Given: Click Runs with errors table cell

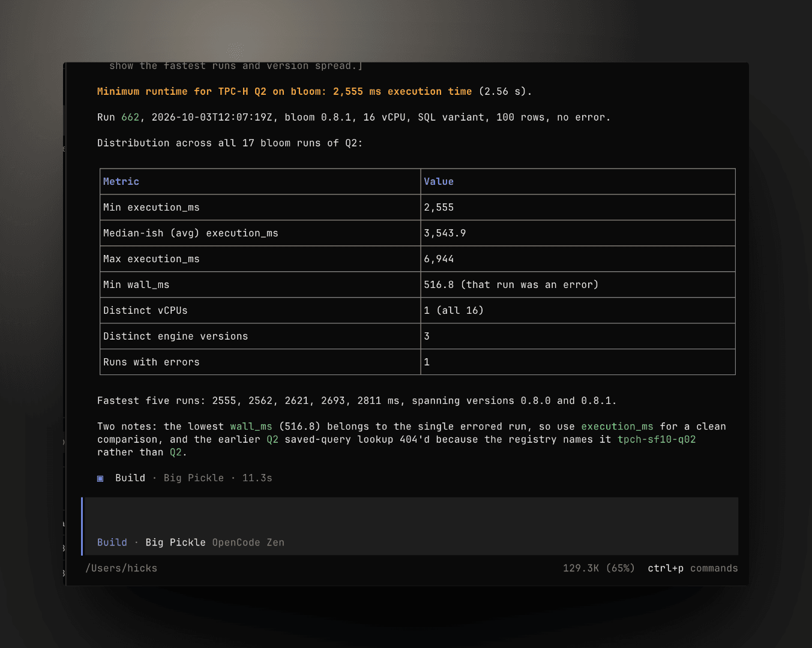Looking at the screenshot, I should pyautogui.click(x=260, y=362).
